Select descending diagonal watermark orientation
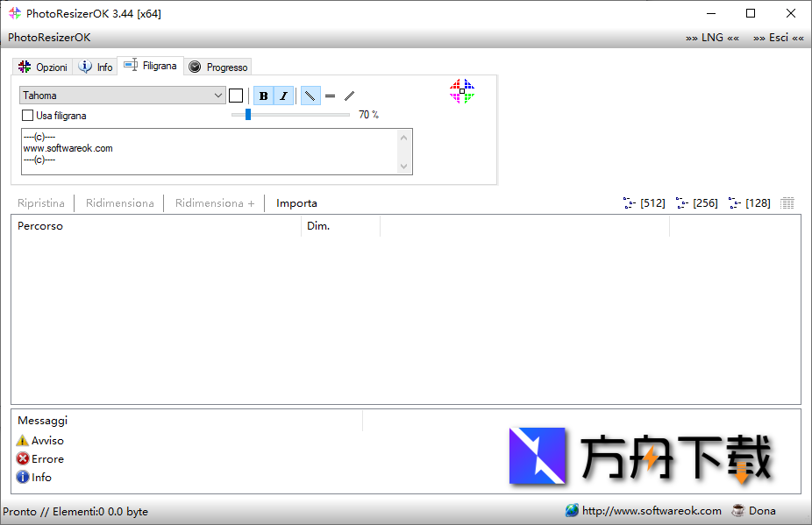 310,96
